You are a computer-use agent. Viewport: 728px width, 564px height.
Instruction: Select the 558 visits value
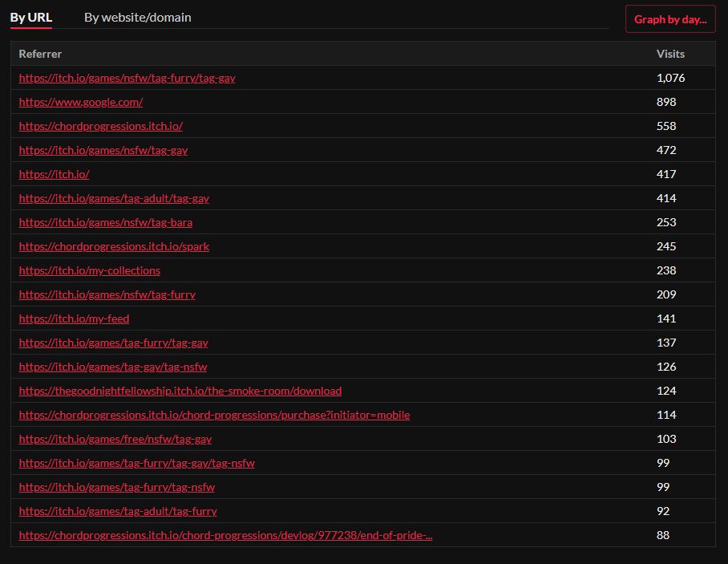pyautogui.click(x=666, y=127)
